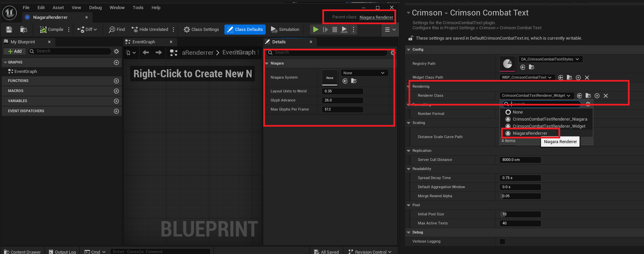This screenshot has width=644, height=254.
Task: Open graph bookmarks dropdown
Action: click(x=131, y=53)
